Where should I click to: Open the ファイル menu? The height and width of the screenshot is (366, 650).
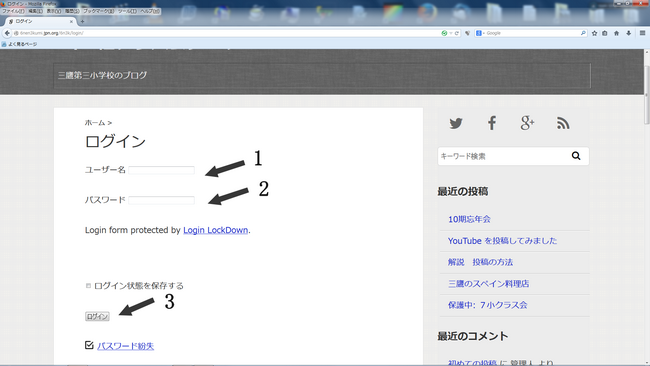[13, 11]
